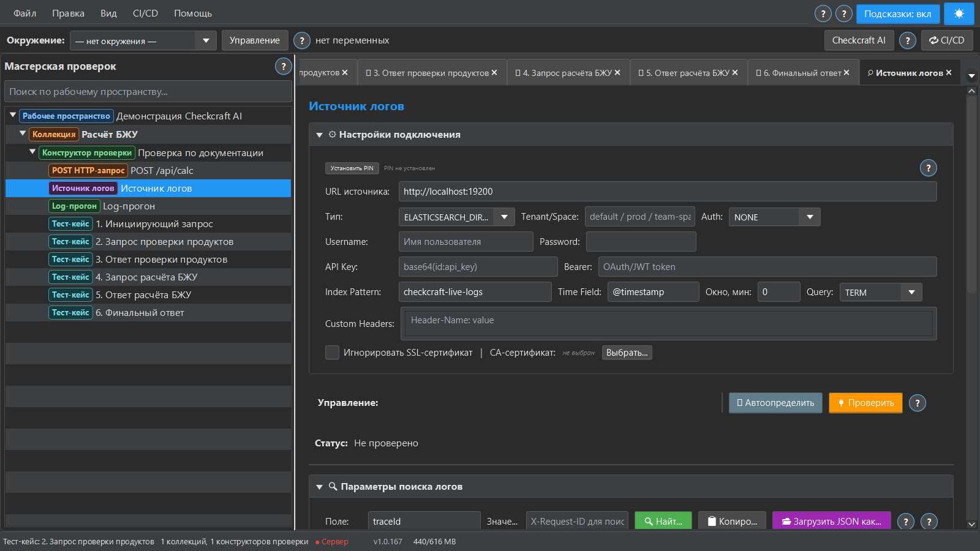This screenshot has height=551, width=980.
Task: Open the Окружение dropdown
Action: (143, 40)
